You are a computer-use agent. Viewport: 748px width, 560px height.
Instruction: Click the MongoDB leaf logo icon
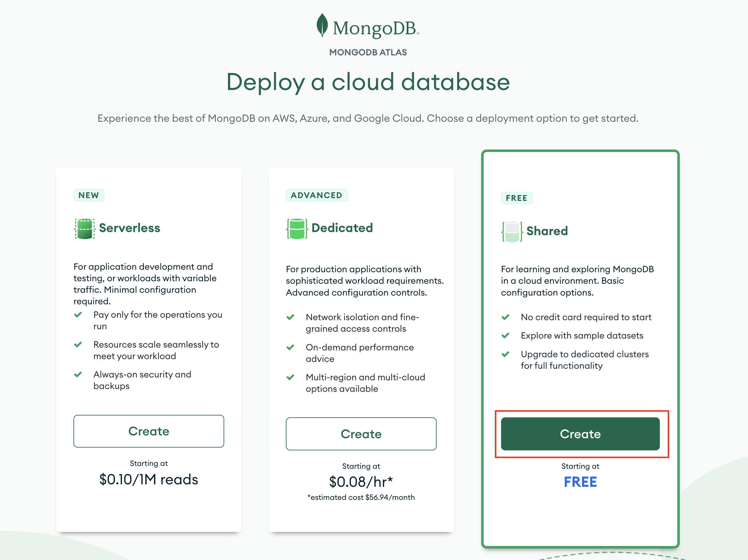[322, 25]
